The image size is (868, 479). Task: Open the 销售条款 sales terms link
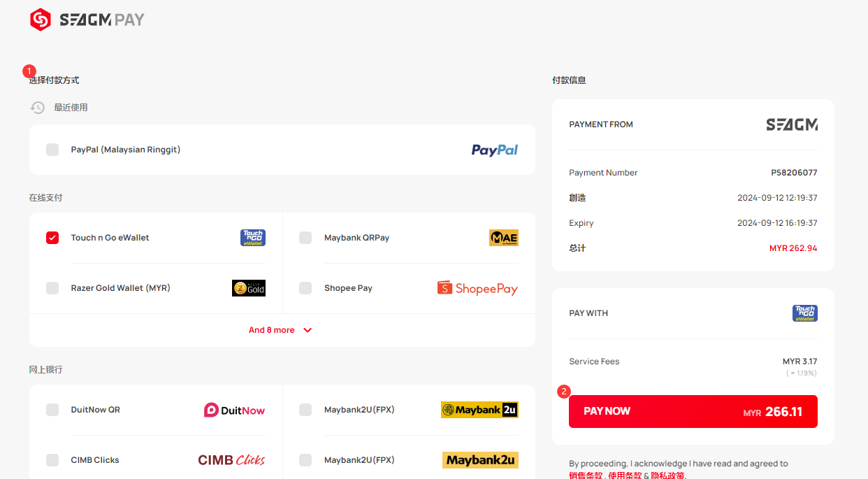coord(586,475)
